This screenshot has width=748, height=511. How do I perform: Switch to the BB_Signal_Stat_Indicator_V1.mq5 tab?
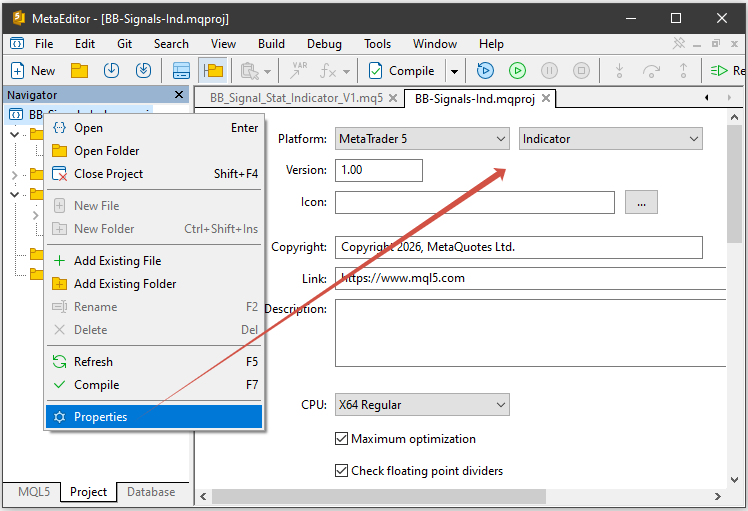tap(296, 98)
